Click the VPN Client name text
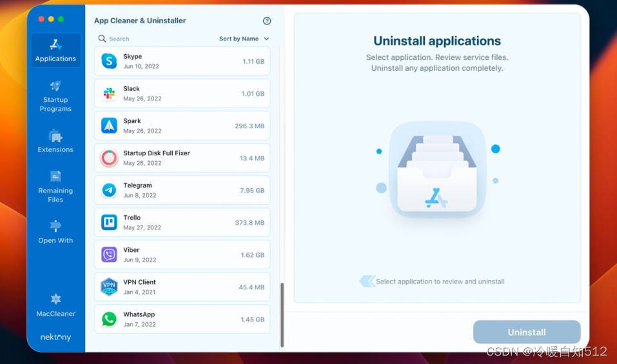Viewport: 617px width, 364px height. pyautogui.click(x=139, y=282)
